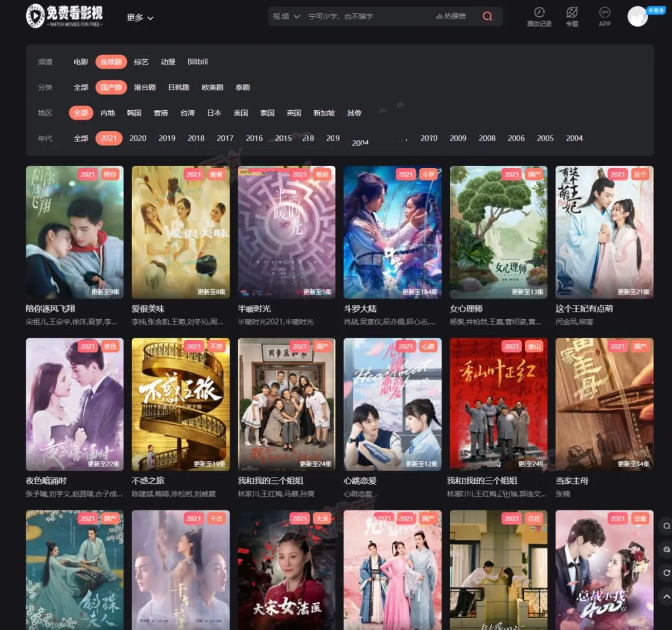Open the 半暖时光 poster

(286, 232)
